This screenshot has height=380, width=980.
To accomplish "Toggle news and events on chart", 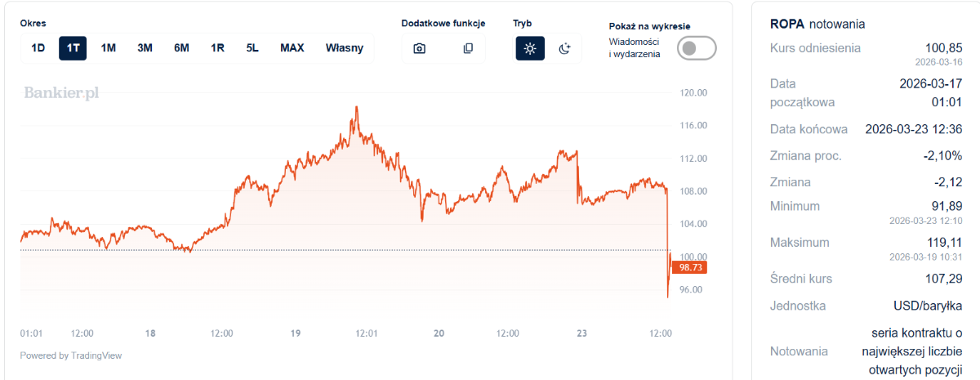I will coord(697,48).
